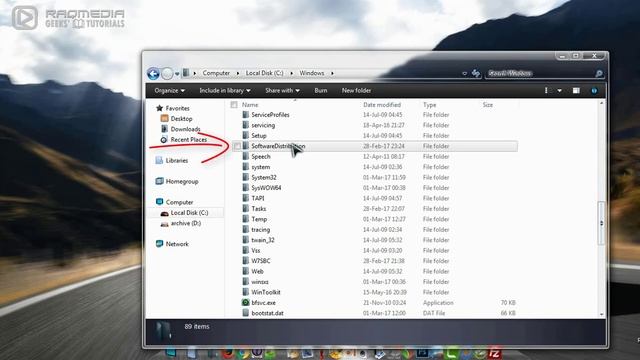Select the tracing folder name
The height and width of the screenshot is (360, 640).
[260, 230]
